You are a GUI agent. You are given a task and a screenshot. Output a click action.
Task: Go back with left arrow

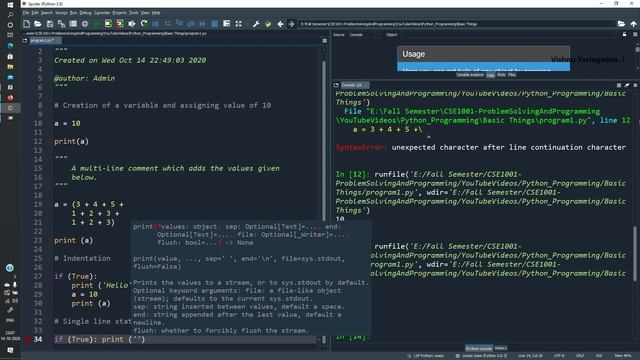click(280, 24)
